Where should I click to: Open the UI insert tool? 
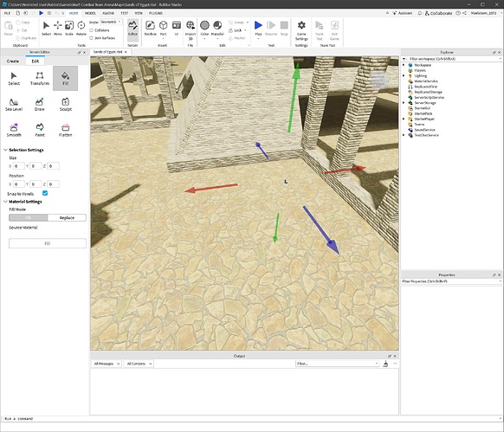point(177,28)
